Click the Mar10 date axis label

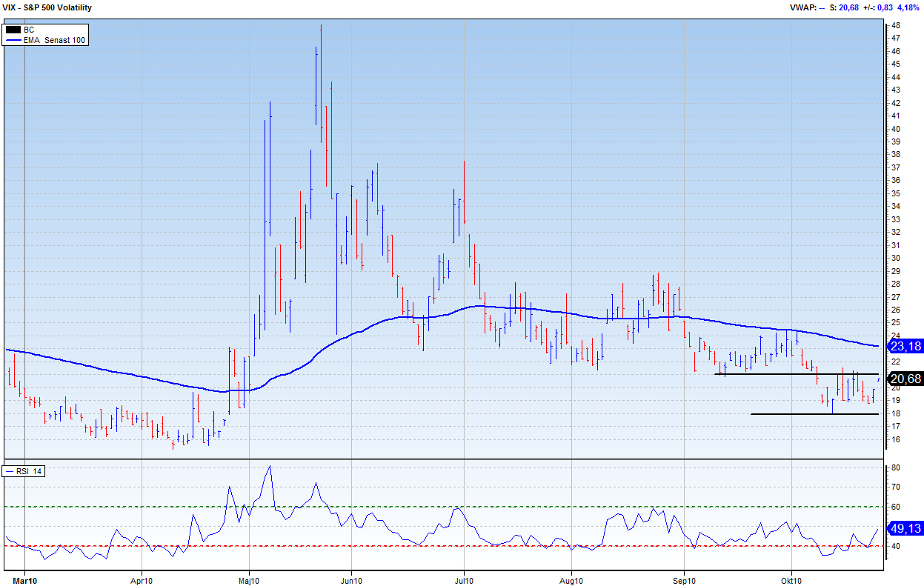click(24, 581)
